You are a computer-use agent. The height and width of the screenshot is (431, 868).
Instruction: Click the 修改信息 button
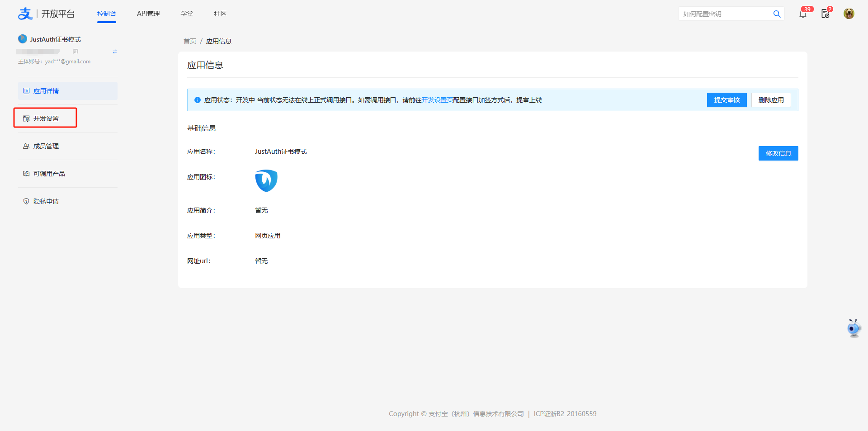(778, 153)
